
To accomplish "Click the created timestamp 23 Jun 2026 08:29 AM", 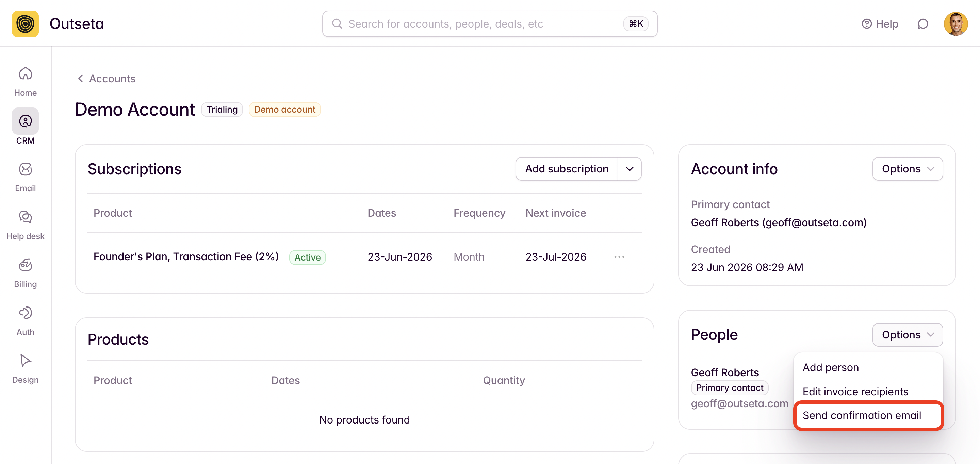I will click(x=747, y=267).
